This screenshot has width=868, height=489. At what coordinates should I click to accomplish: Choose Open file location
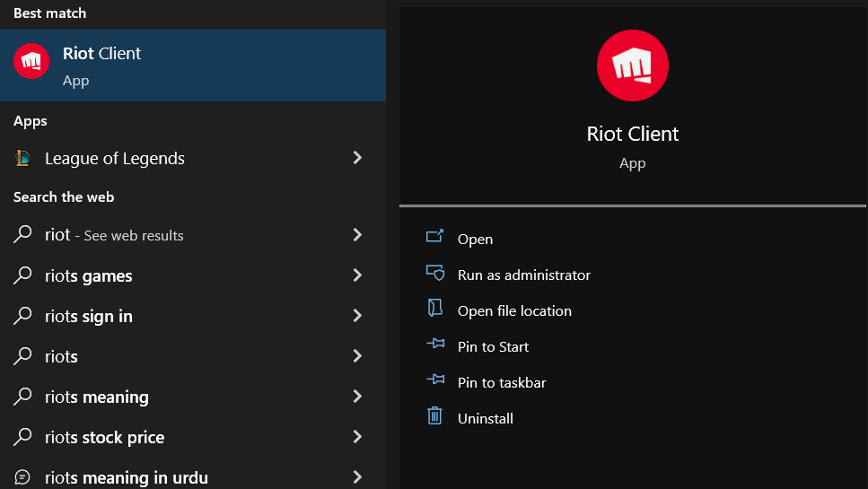click(514, 310)
